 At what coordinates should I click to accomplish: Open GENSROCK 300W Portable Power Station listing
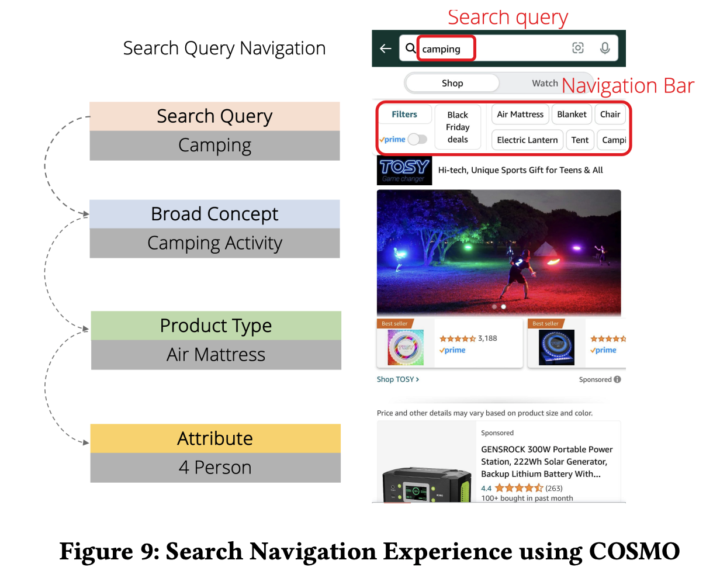pos(546,461)
